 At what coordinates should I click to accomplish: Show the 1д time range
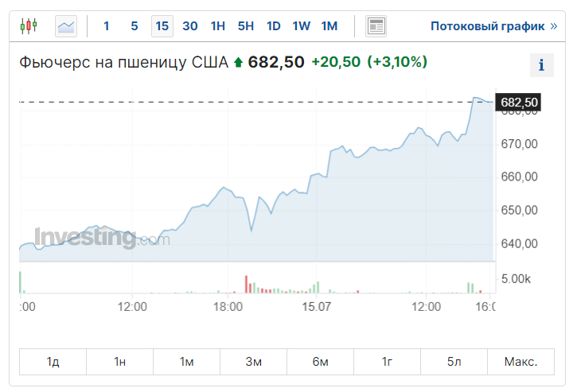click(53, 362)
